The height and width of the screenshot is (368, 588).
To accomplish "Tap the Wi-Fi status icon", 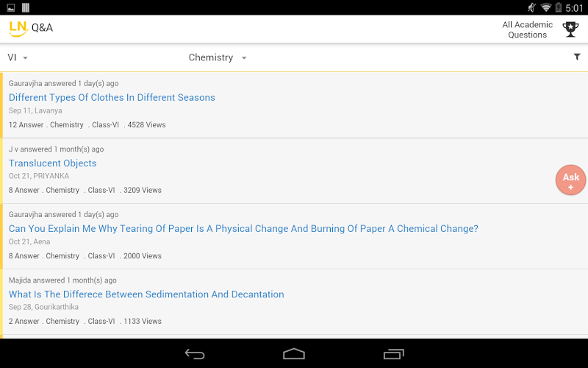I will 545,7.
